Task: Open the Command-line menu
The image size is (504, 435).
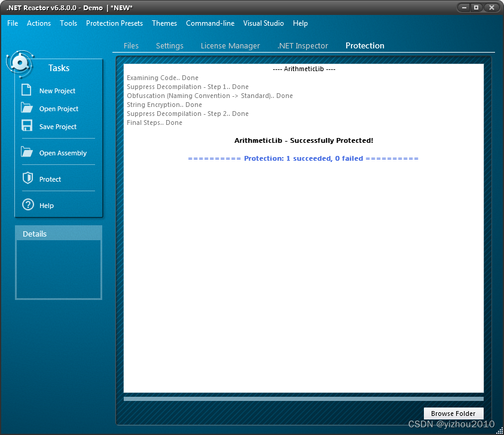Action: pos(210,23)
